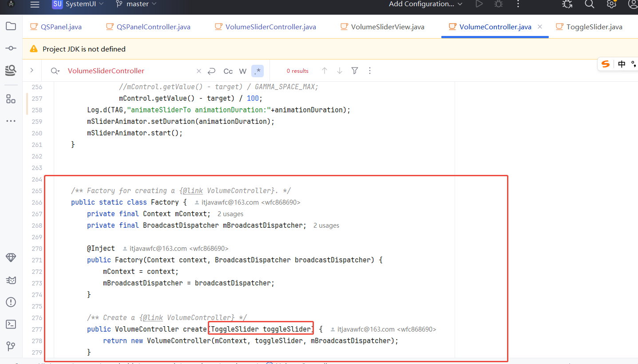The width and height of the screenshot is (638, 364).
Task: Close the VolumeController.java tab
Action: [x=540, y=27]
